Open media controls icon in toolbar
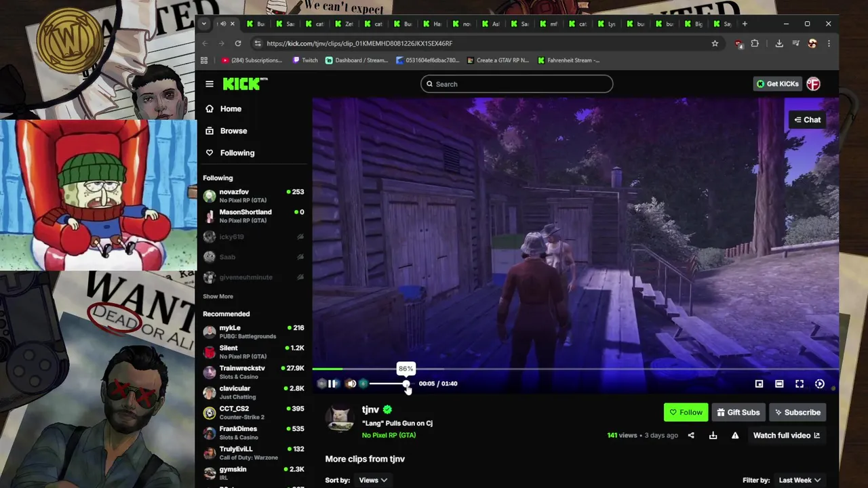The height and width of the screenshot is (488, 868). [x=796, y=43]
